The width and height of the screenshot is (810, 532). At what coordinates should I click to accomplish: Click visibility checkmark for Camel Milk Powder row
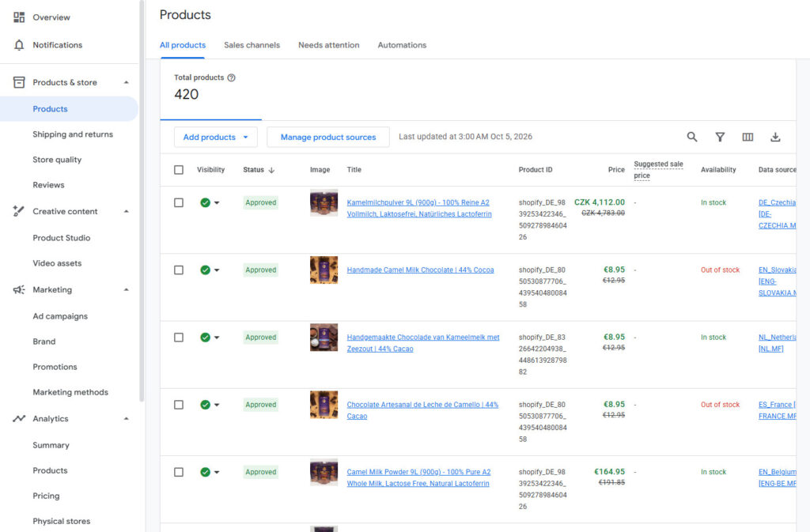pyautogui.click(x=205, y=472)
